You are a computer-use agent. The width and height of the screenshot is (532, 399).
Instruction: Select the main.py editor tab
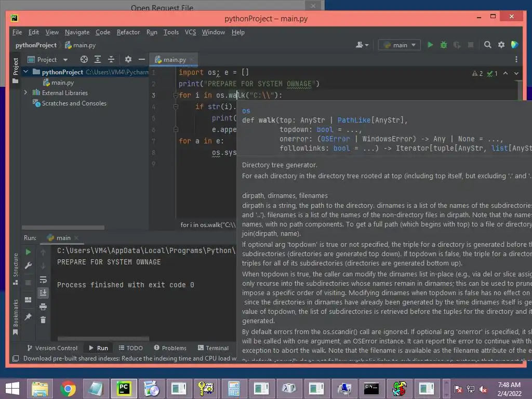click(x=174, y=60)
